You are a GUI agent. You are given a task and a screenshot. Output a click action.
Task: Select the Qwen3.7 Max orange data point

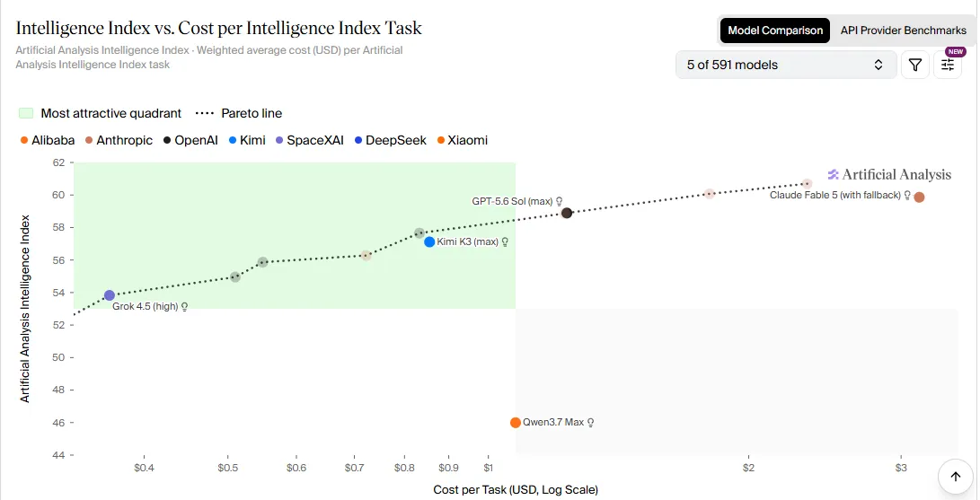(x=516, y=423)
